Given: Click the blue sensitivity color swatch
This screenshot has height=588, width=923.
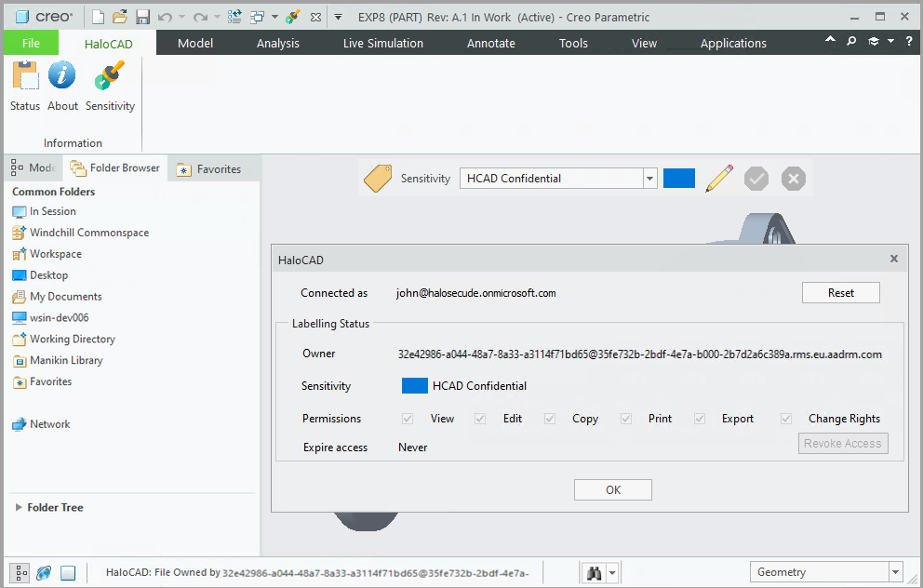Looking at the screenshot, I should (x=678, y=178).
